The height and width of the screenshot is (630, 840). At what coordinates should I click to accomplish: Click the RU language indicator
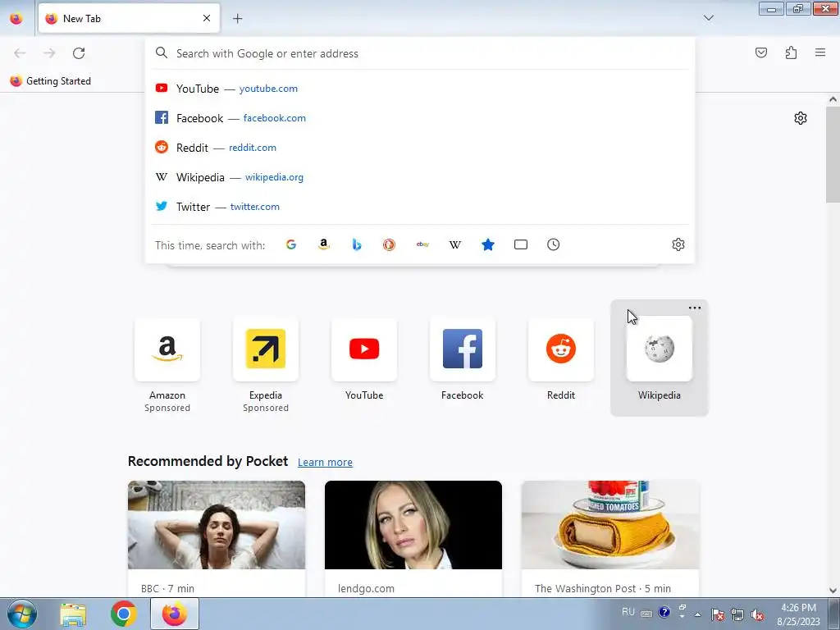tap(628, 612)
